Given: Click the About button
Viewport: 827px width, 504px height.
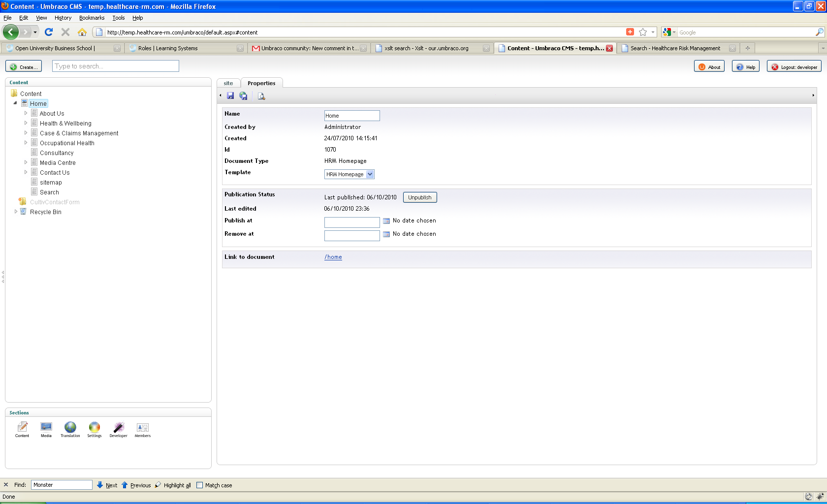Looking at the screenshot, I should 709,66.
